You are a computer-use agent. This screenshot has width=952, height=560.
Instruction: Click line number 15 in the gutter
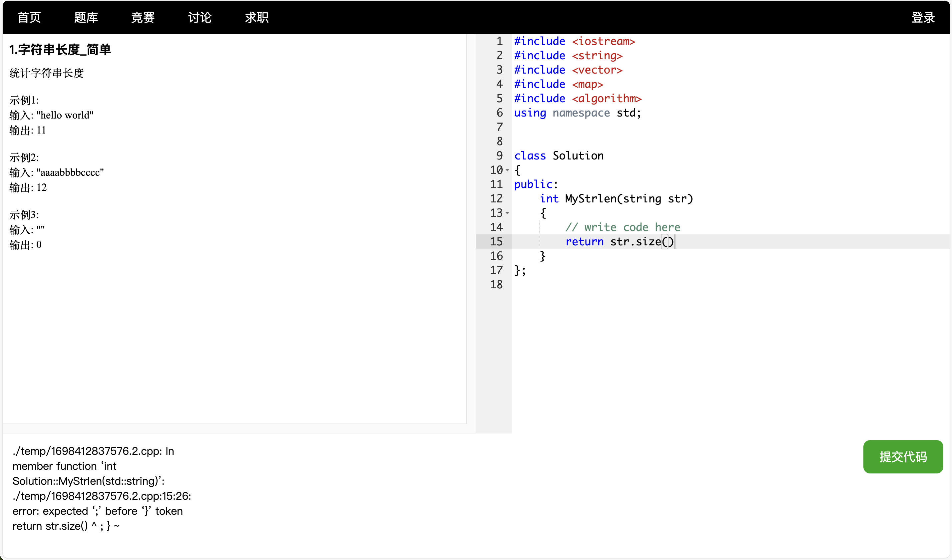[x=496, y=242]
